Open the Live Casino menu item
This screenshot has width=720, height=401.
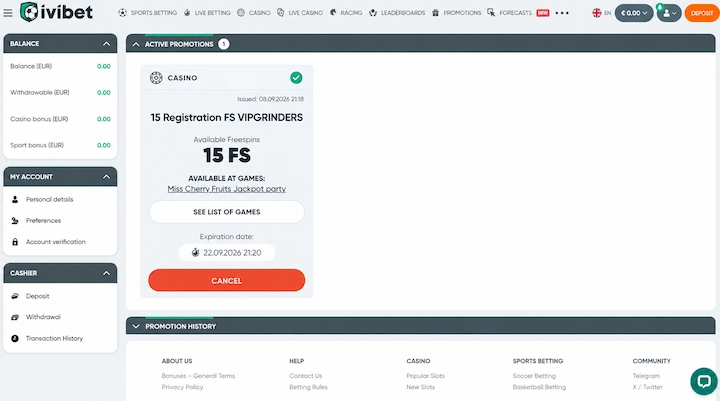click(305, 13)
